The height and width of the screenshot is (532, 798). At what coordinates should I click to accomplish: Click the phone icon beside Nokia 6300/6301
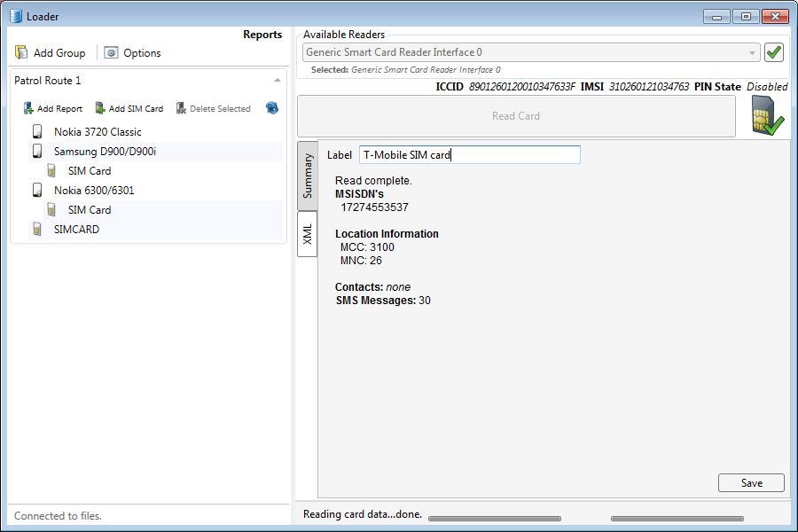click(x=37, y=190)
